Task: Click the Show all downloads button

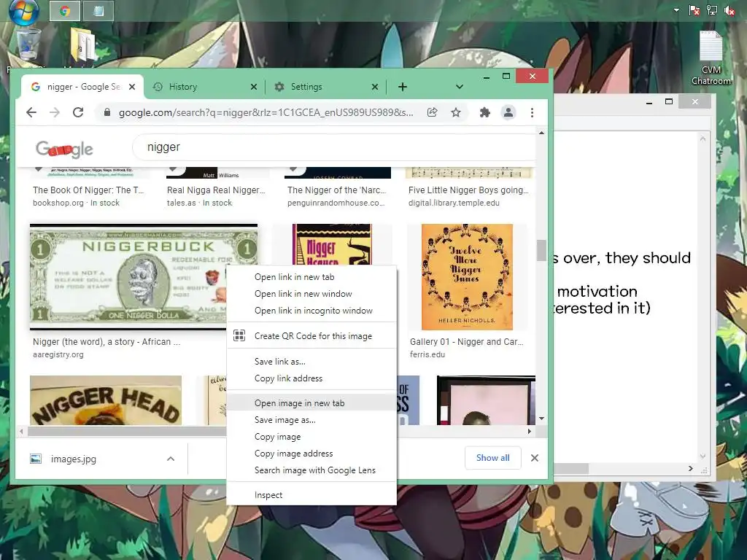Action: 492,458
